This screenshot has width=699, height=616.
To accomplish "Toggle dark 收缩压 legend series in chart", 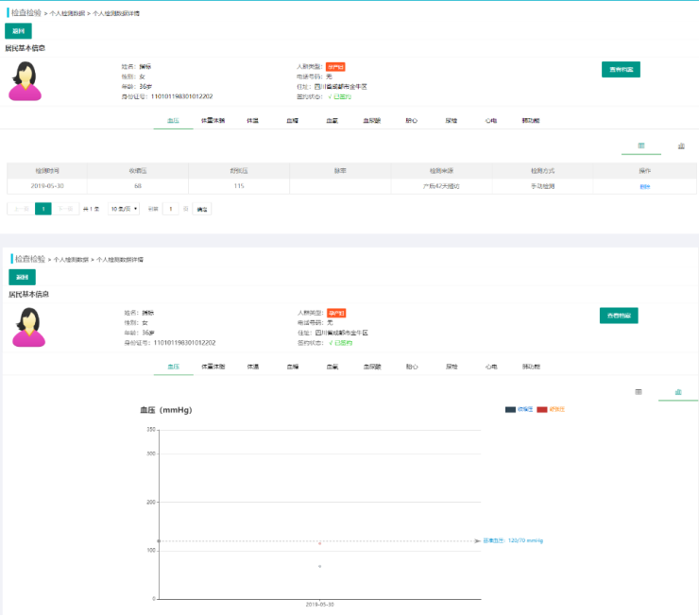I will tap(519, 409).
